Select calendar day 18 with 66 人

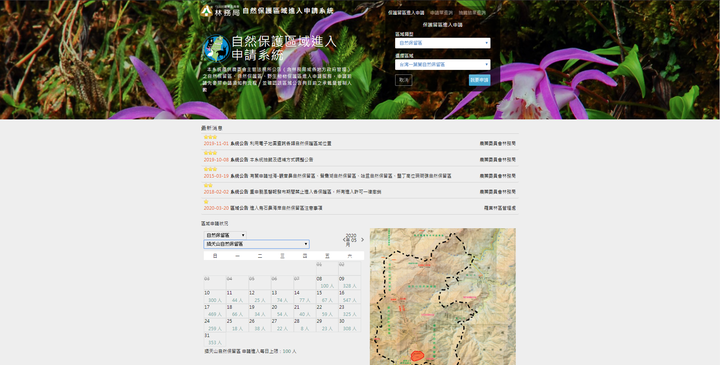(237, 311)
